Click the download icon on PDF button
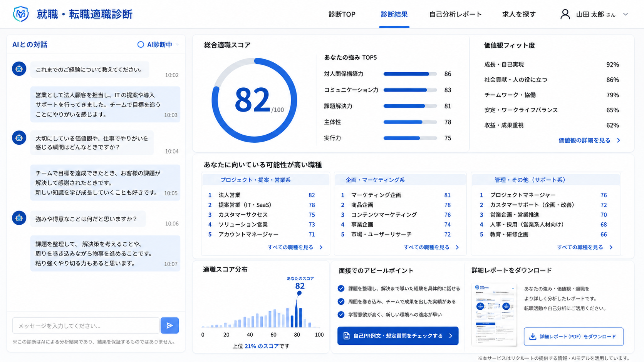644x362 pixels. [x=533, y=337]
